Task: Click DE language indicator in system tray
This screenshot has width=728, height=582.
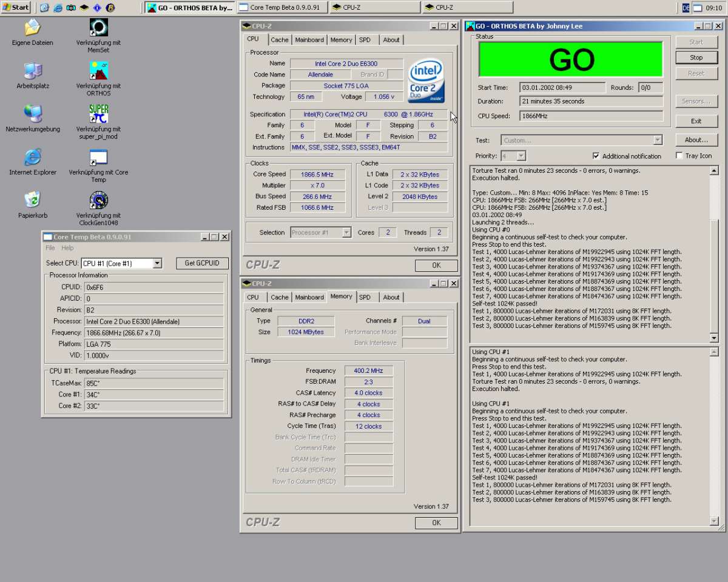Action: 686,8
